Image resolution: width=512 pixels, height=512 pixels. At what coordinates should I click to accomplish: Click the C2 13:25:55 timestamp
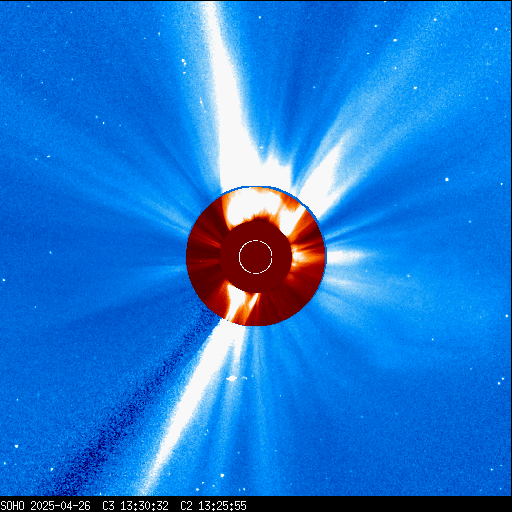213,506
